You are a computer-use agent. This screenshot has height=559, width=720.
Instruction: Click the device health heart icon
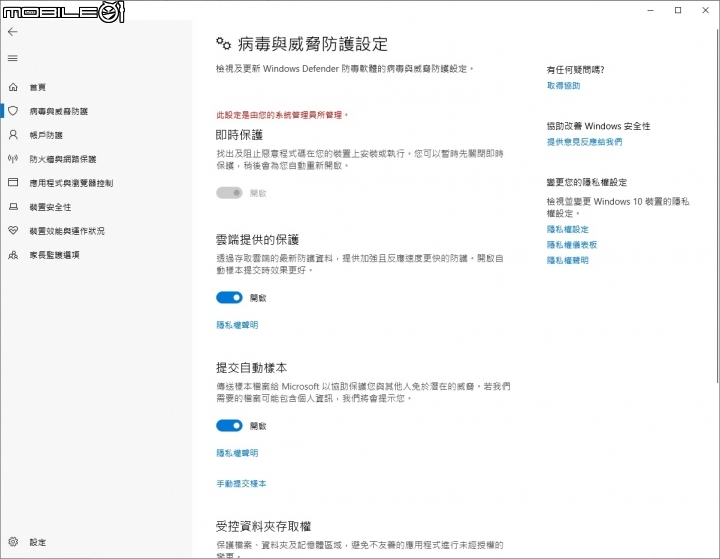(x=13, y=231)
